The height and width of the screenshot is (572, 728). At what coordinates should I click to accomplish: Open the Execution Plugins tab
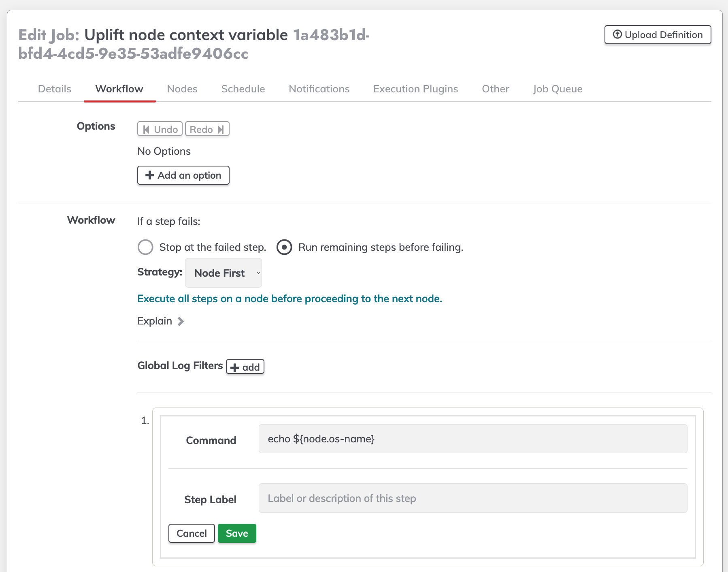[x=415, y=89]
